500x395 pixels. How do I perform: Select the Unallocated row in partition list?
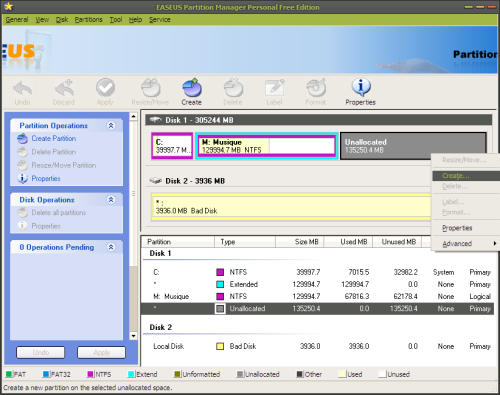[317, 309]
